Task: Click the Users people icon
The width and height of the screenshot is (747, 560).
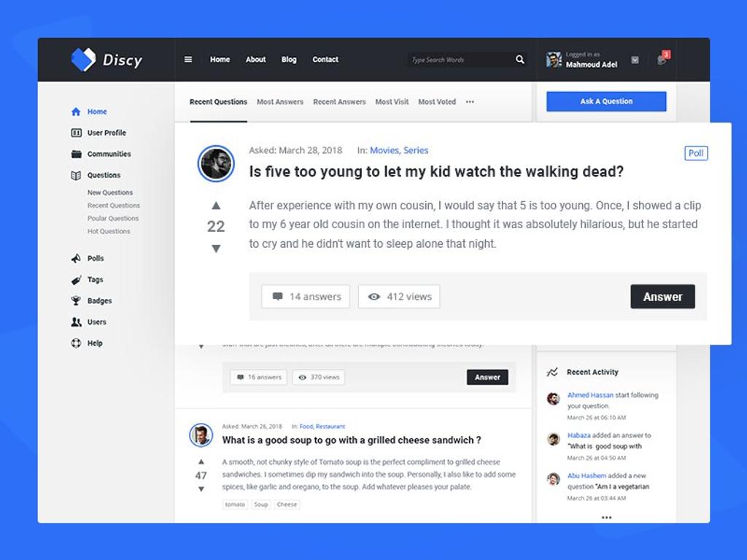Action: (x=76, y=322)
